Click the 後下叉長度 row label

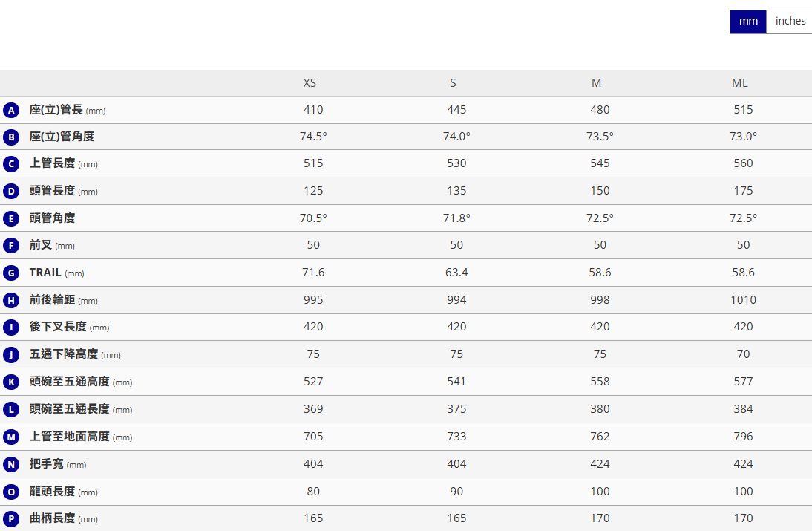pyautogui.click(x=58, y=327)
